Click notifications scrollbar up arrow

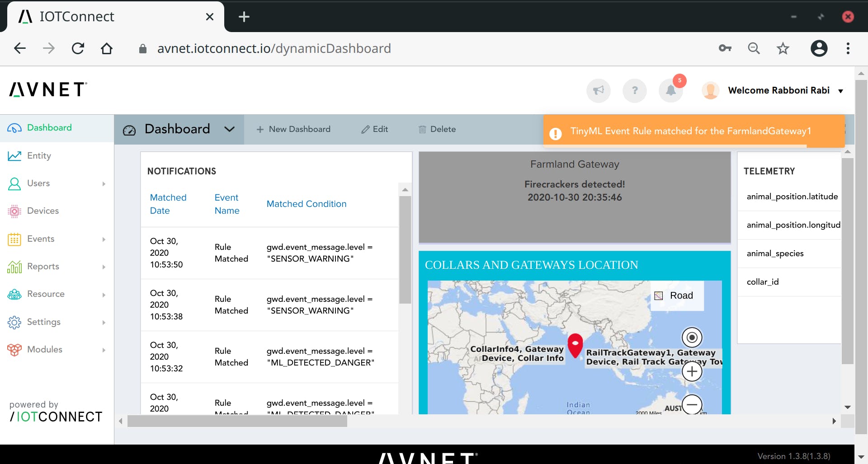point(405,190)
